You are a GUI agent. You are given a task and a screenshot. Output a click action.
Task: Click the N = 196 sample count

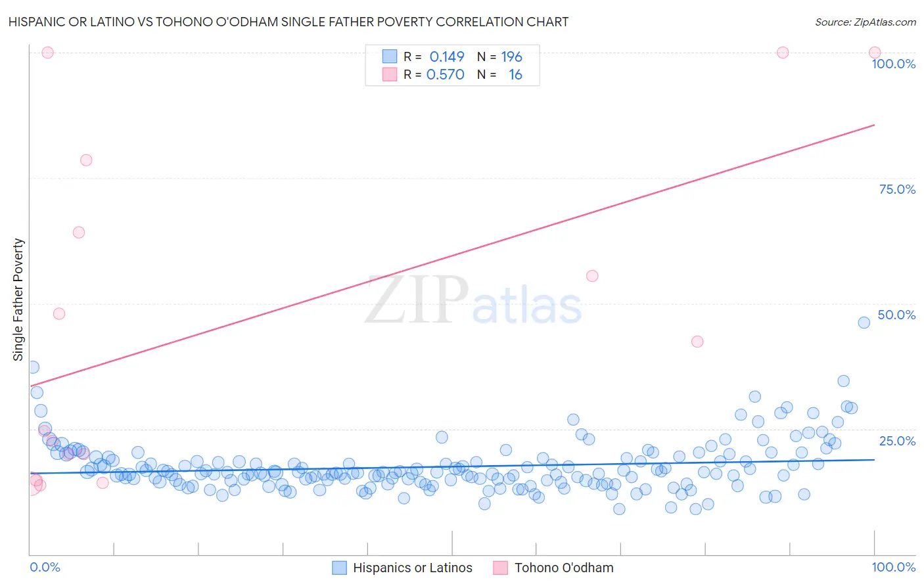click(x=499, y=56)
